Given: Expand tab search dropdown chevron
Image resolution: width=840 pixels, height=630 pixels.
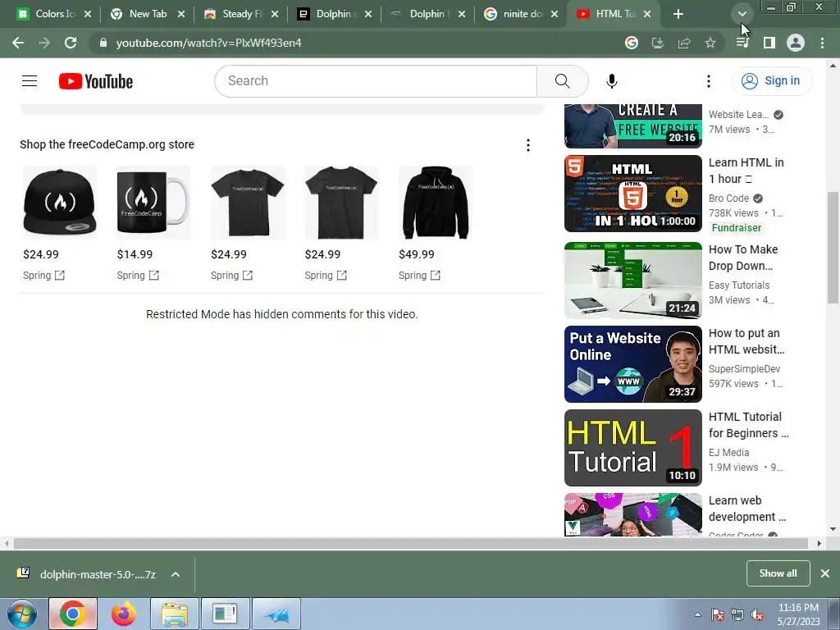Looking at the screenshot, I should (742, 14).
